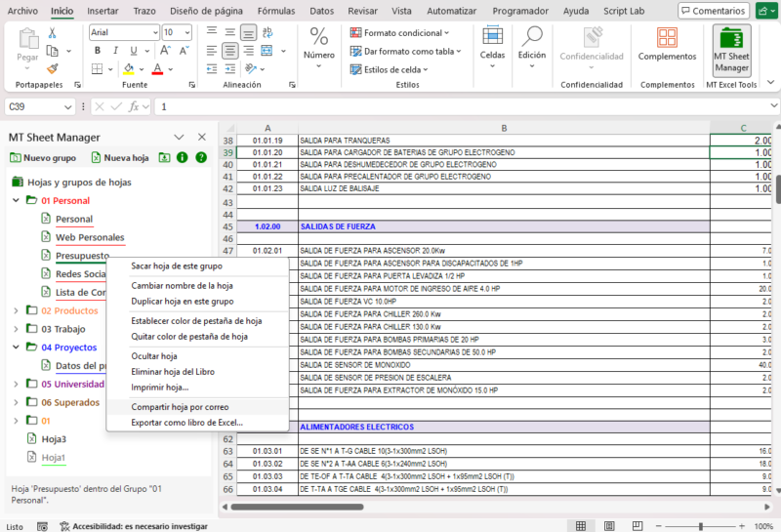
Task: Click the Merge and Center icon
Action: 267,51
